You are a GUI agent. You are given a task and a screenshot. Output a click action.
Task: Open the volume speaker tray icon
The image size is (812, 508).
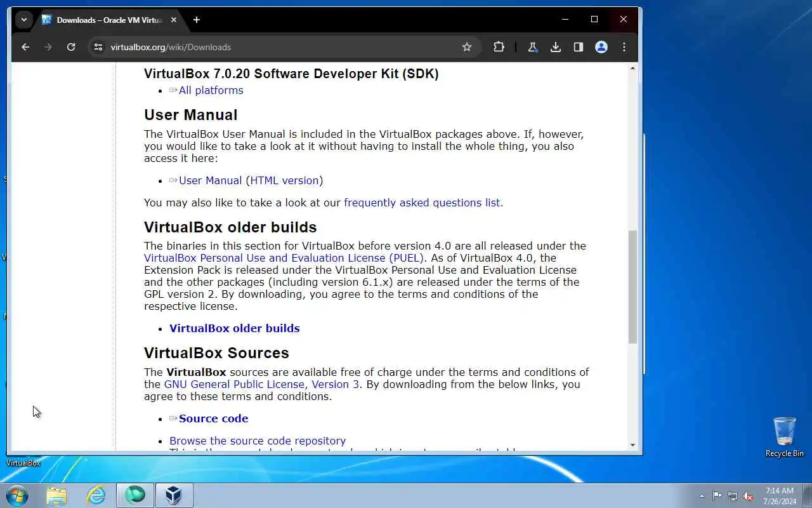(x=748, y=496)
